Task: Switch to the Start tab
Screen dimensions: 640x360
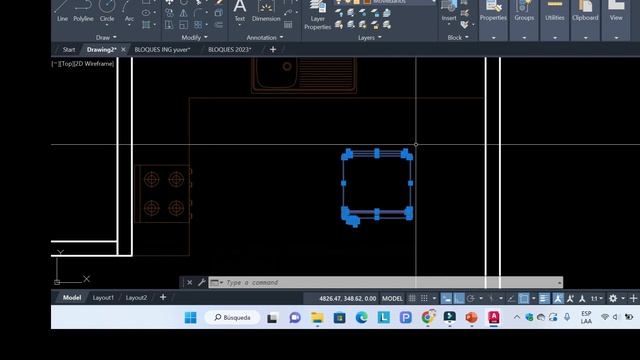Action: tap(69, 49)
